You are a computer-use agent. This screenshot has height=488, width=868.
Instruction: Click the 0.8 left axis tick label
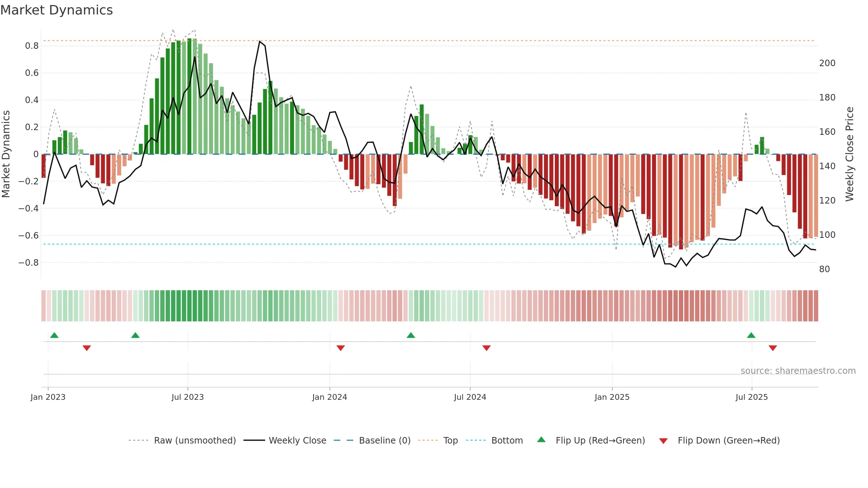tap(32, 46)
